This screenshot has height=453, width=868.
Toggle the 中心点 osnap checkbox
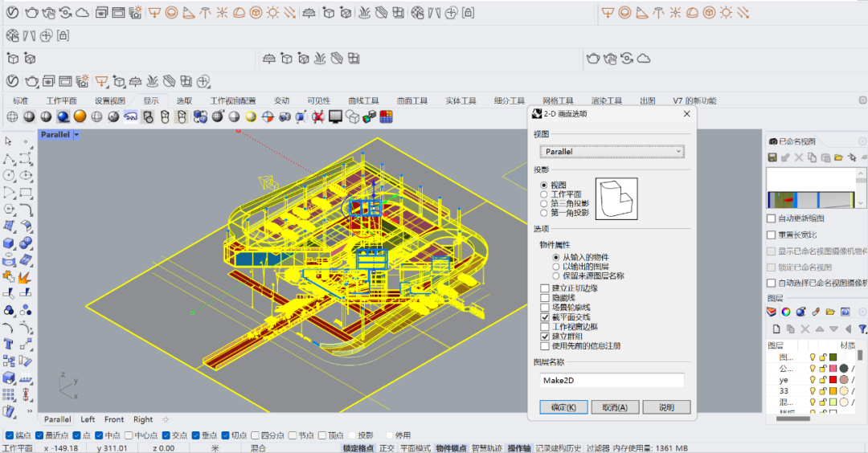(x=129, y=435)
